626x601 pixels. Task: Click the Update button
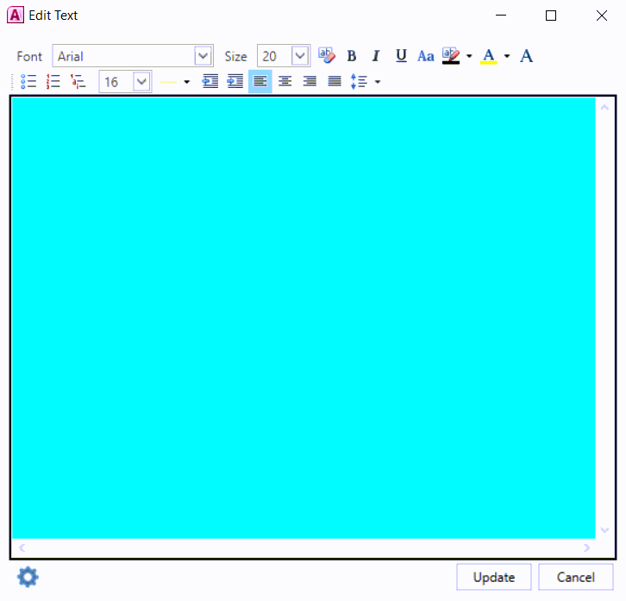(x=494, y=577)
